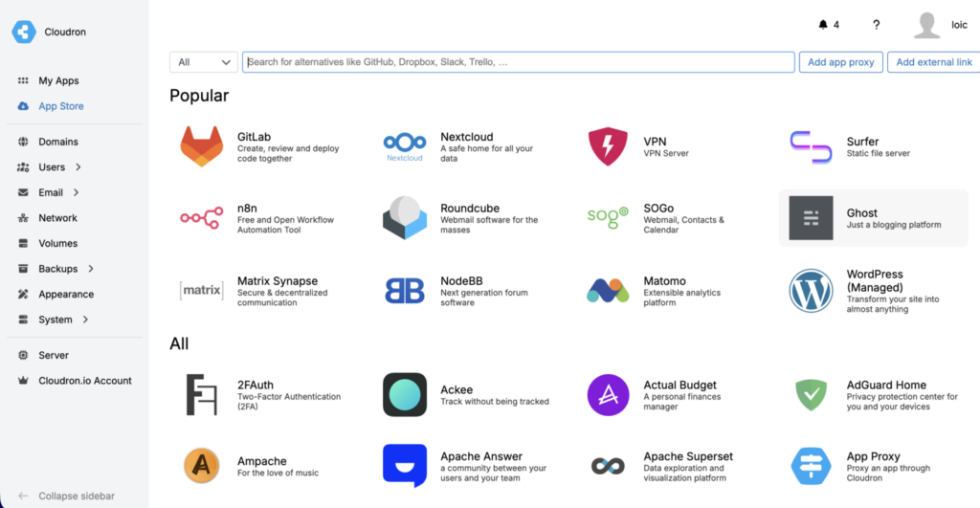Image resolution: width=980 pixels, height=508 pixels.
Task: Open the loic user avatar
Action: 926,25
